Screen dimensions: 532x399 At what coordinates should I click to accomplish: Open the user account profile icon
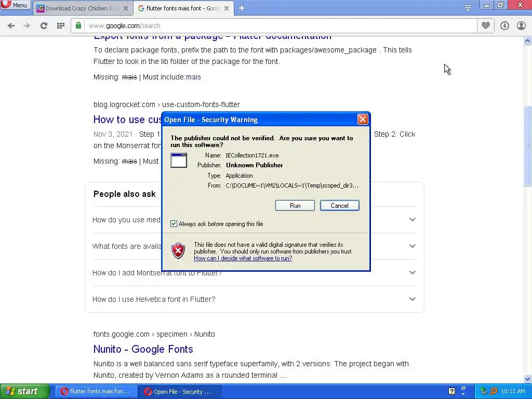[521, 26]
